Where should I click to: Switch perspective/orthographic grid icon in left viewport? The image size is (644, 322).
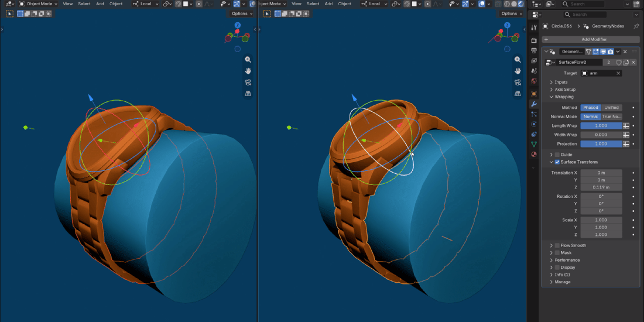pyautogui.click(x=248, y=93)
